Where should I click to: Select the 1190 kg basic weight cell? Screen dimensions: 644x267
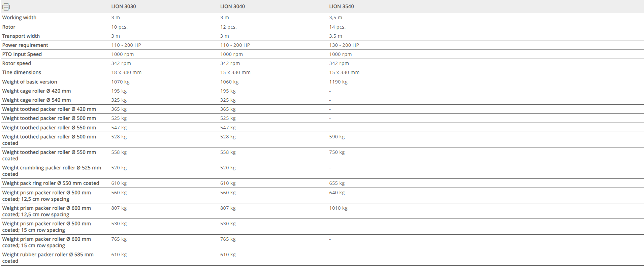338,82
